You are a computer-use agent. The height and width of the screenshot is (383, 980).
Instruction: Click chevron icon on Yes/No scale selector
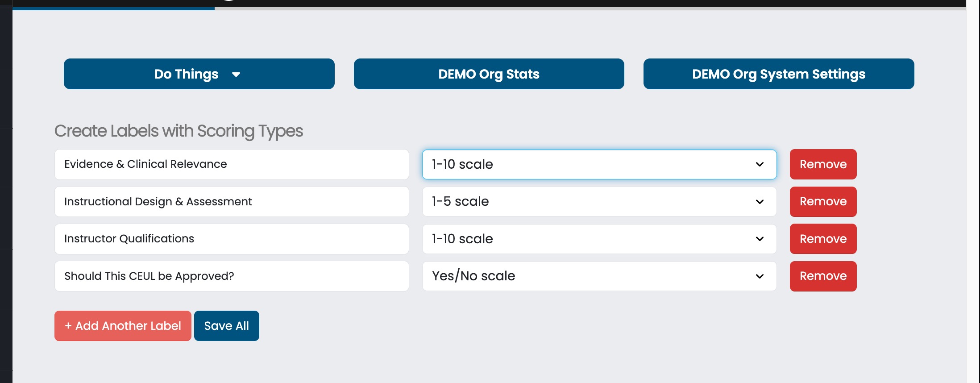coord(760,276)
